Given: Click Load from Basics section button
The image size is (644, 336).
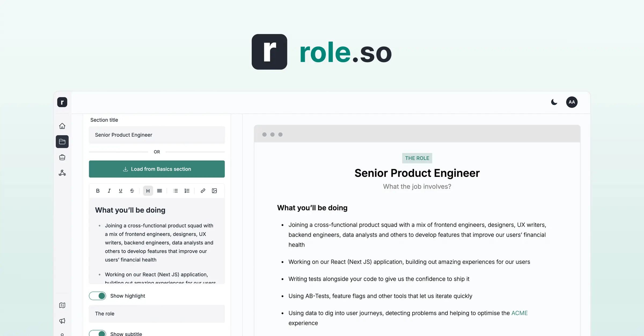Looking at the screenshot, I should click(x=157, y=169).
